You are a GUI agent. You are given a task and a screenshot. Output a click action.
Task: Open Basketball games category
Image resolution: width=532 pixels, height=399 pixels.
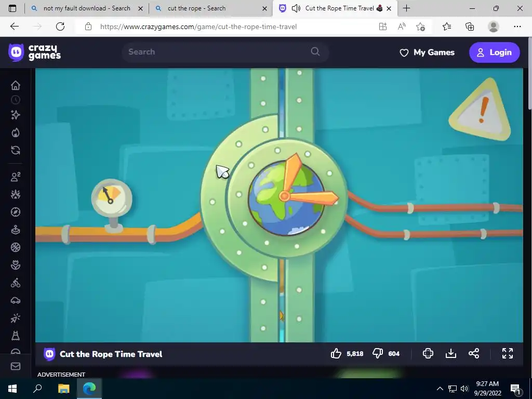coord(15,247)
